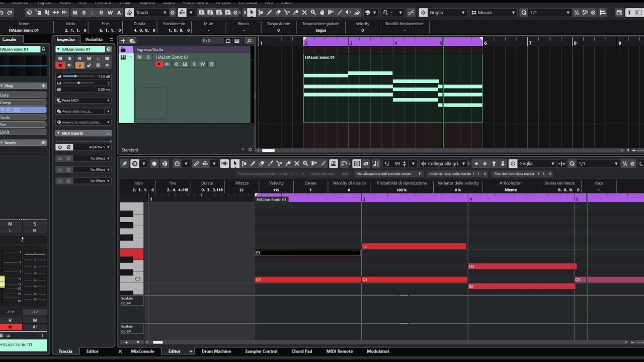Select the Sat strip module
Image resolution: width=644 pixels, height=362 pixels.
[23, 125]
